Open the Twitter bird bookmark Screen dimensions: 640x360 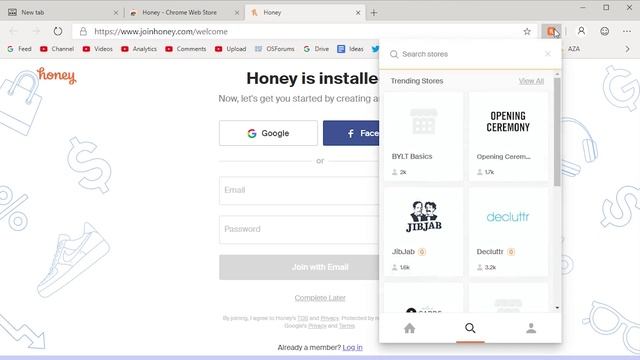click(375, 49)
